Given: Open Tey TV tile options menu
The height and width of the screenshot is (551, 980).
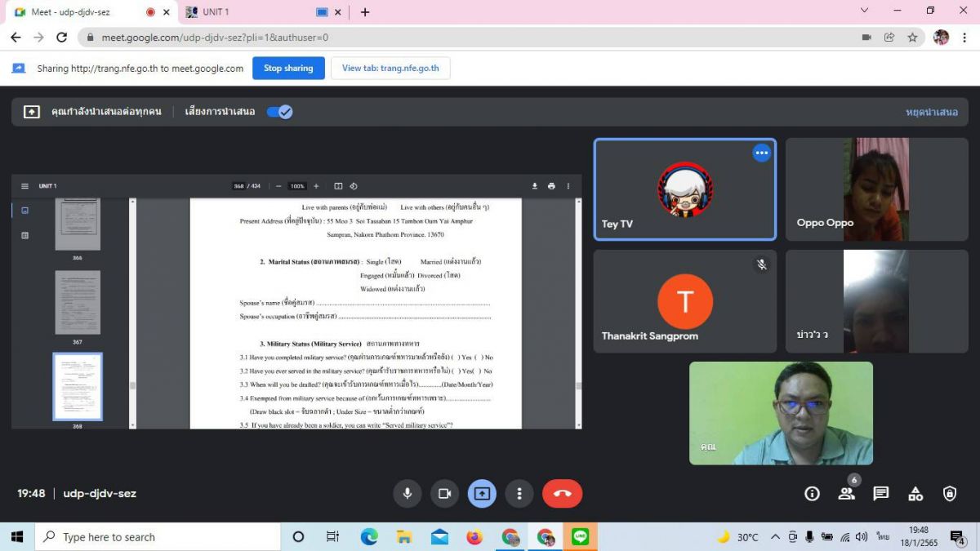Looking at the screenshot, I should (761, 153).
